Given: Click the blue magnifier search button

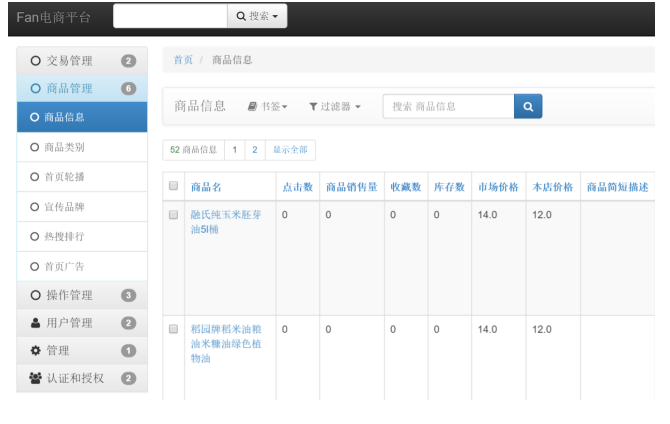Looking at the screenshot, I should point(528,106).
